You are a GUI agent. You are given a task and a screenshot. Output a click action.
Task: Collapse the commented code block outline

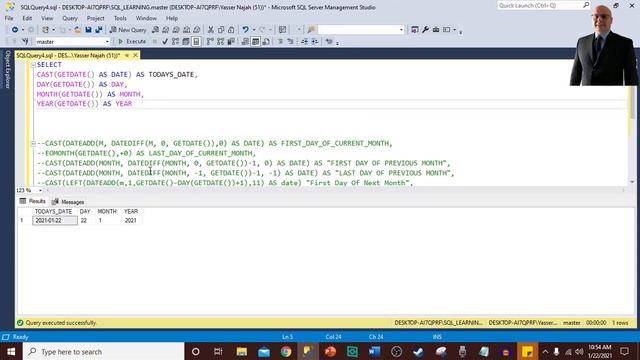click(x=33, y=143)
